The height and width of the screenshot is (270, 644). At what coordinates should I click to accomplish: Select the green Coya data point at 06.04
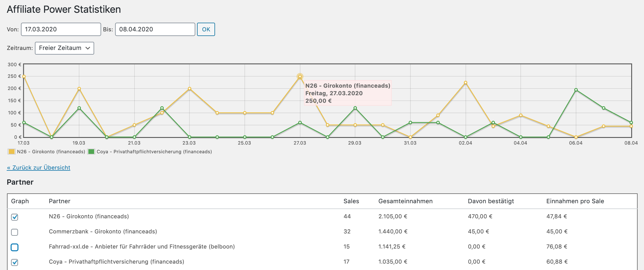[576, 90]
